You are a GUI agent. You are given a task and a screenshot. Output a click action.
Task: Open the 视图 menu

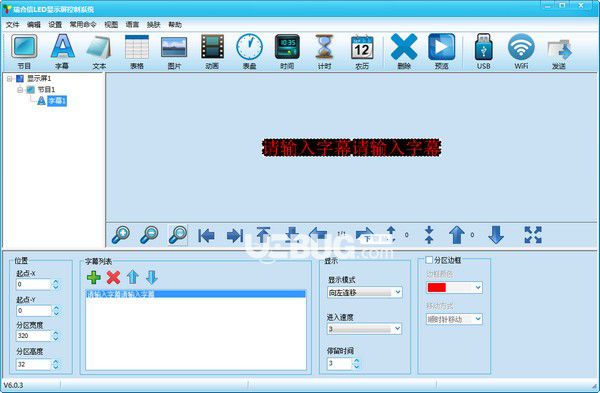[111, 24]
